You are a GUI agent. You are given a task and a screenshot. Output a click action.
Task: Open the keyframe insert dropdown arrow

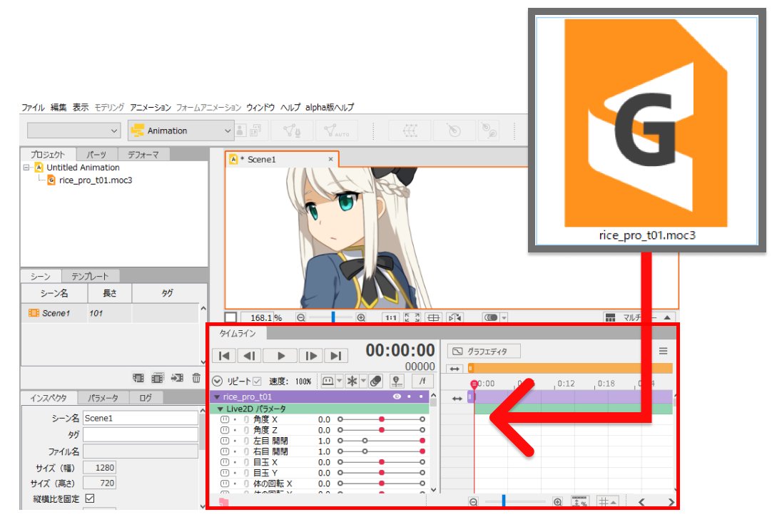pos(339,381)
